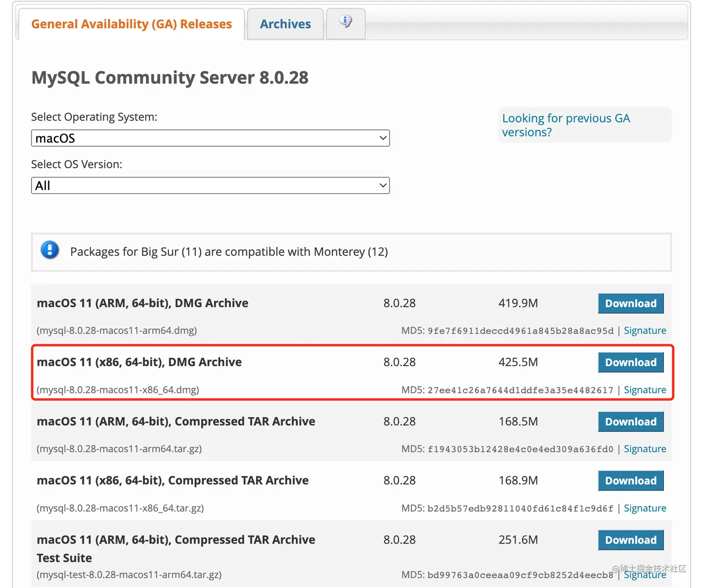Open Signature link for mysql-test arm64 tar.gz
The image size is (701, 588).
[x=645, y=575]
